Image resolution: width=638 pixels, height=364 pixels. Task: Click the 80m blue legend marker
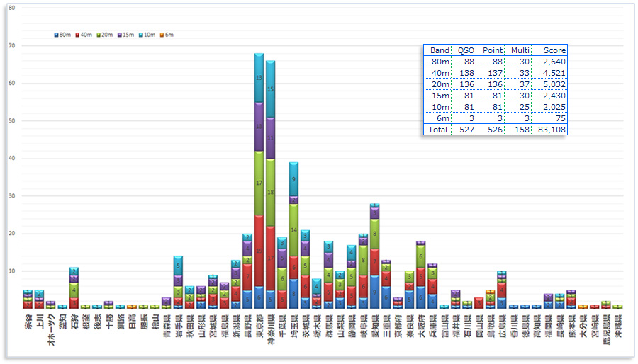(56, 35)
